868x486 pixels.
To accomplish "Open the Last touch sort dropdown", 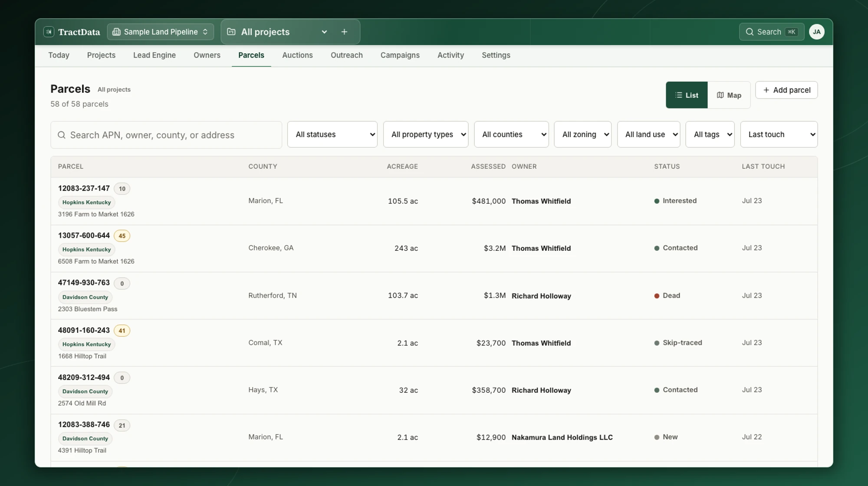I will click(x=779, y=135).
